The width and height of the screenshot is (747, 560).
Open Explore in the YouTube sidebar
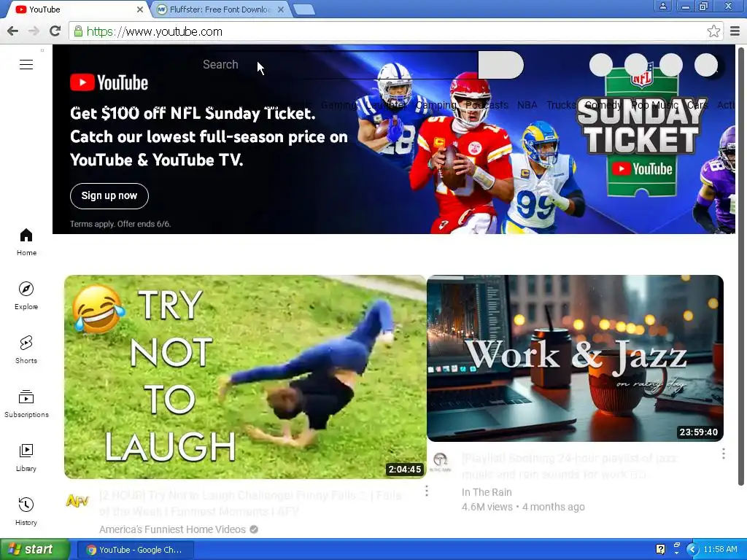coord(26,296)
